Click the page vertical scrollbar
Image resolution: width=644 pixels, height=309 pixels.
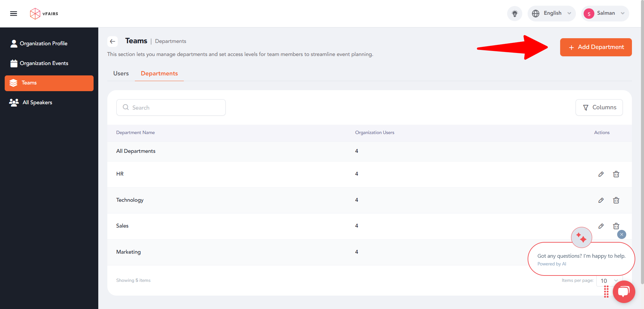click(x=642, y=142)
